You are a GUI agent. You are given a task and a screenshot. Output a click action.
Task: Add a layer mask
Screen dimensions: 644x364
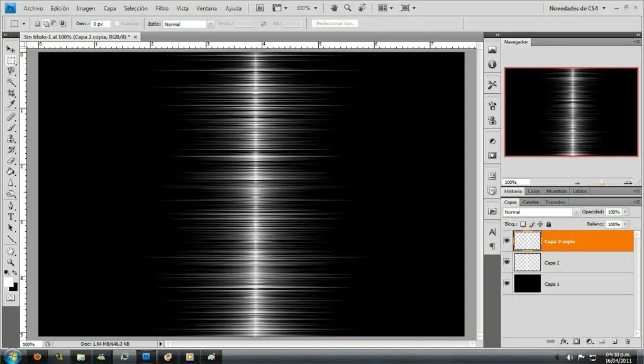[577, 341]
